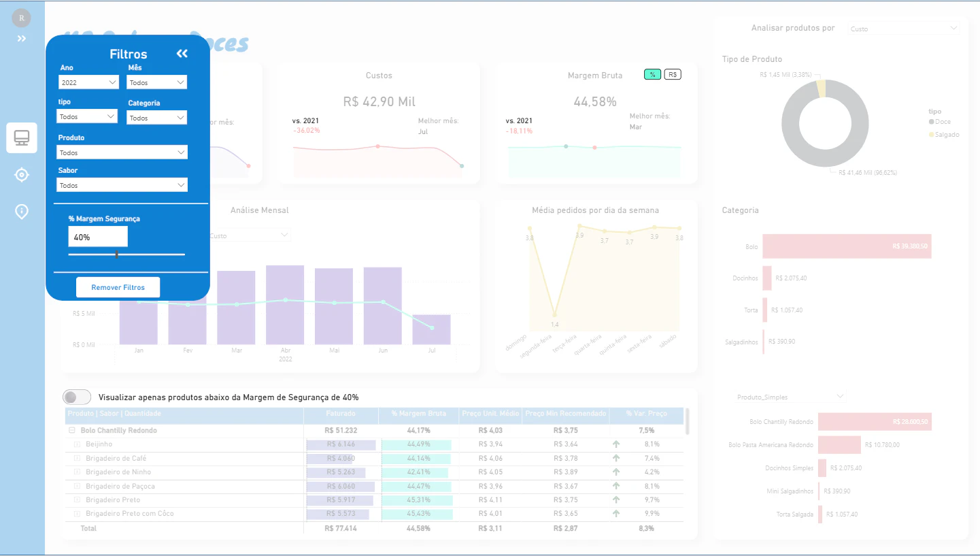The width and height of the screenshot is (980, 556).
Task: Click the Docinhos category bar
Action: pyautogui.click(x=767, y=278)
